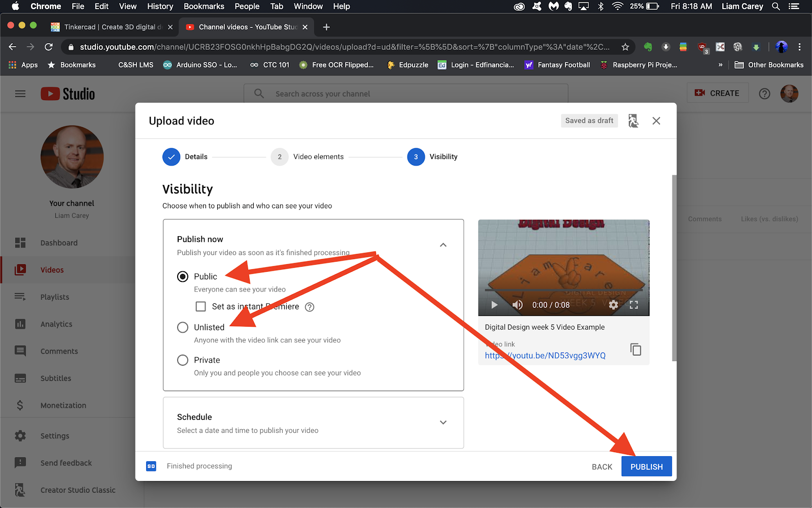812x508 pixels.
Task: Open the video preview settings gear
Action: [613, 305]
